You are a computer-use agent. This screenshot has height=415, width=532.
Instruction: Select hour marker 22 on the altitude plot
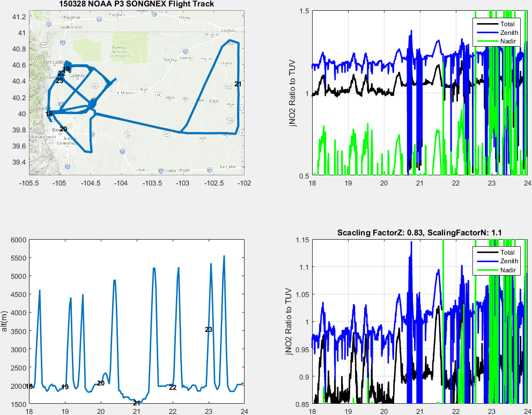(x=173, y=387)
